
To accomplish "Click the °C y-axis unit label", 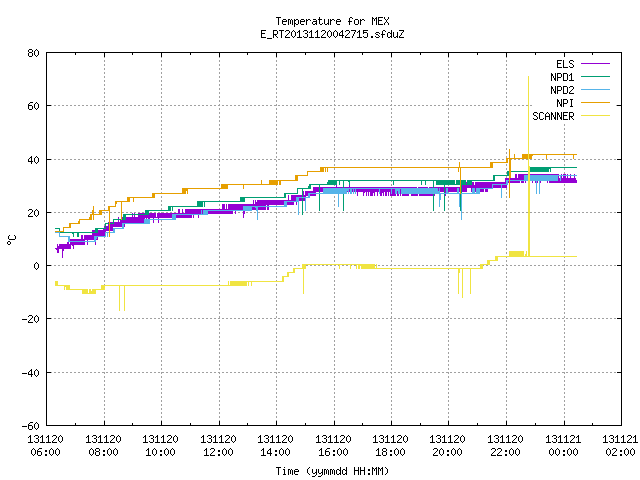I will 11,240.
